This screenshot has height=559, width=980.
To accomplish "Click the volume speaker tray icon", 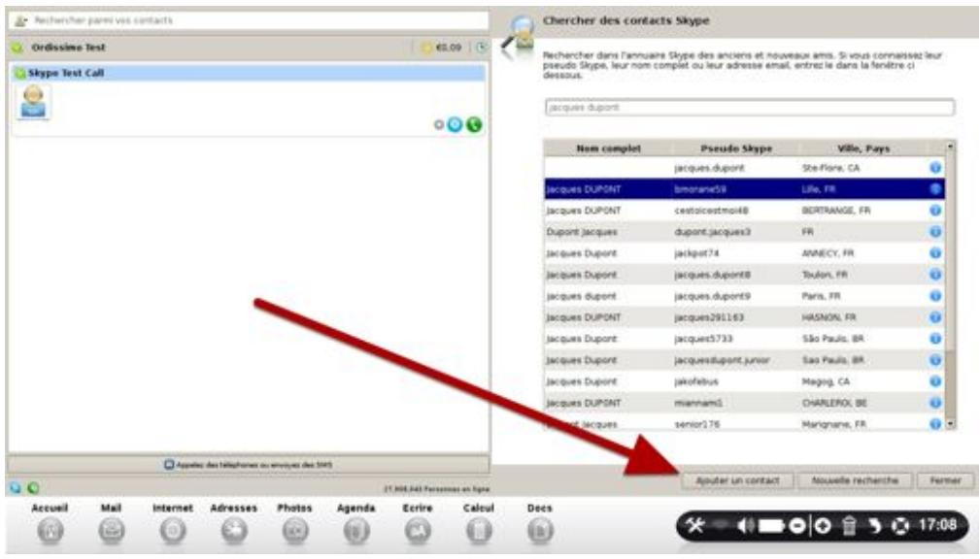I will (x=746, y=526).
